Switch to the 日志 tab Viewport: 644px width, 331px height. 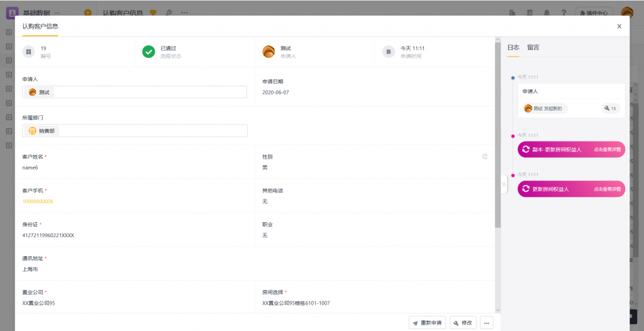point(513,47)
